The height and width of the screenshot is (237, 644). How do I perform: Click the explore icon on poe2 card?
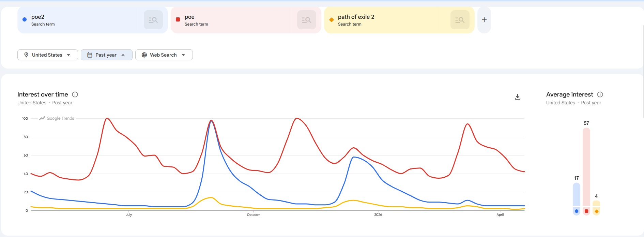(153, 20)
